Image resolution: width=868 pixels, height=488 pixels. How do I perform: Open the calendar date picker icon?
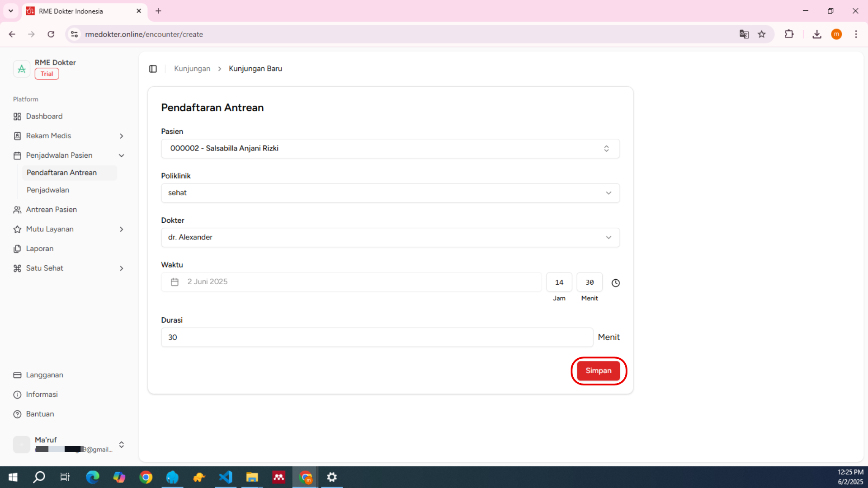(x=175, y=282)
